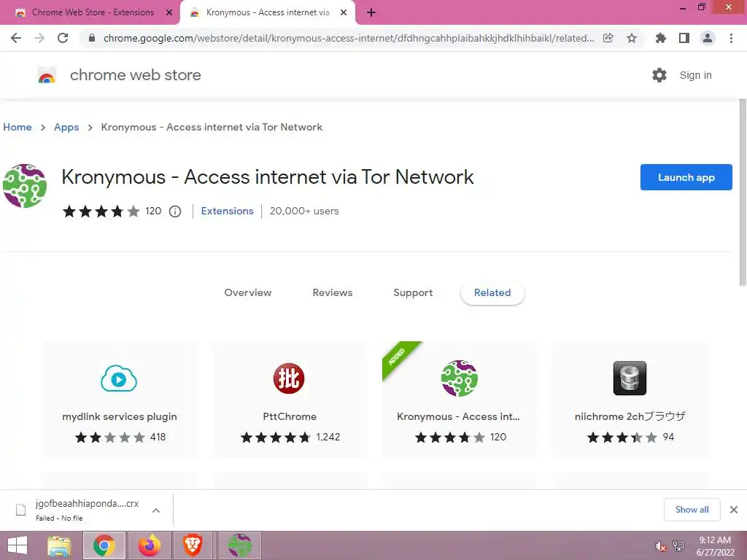Open File Explorer from the taskbar
This screenshot has height=560, width=747.
click(59, 545)
